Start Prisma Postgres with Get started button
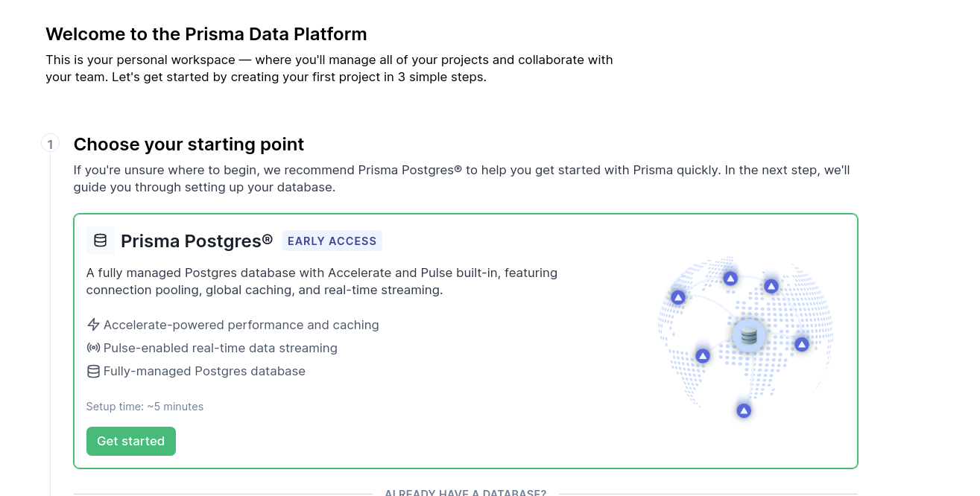The height and width of the screenshot is (496, 980). [x=131, y=441]
